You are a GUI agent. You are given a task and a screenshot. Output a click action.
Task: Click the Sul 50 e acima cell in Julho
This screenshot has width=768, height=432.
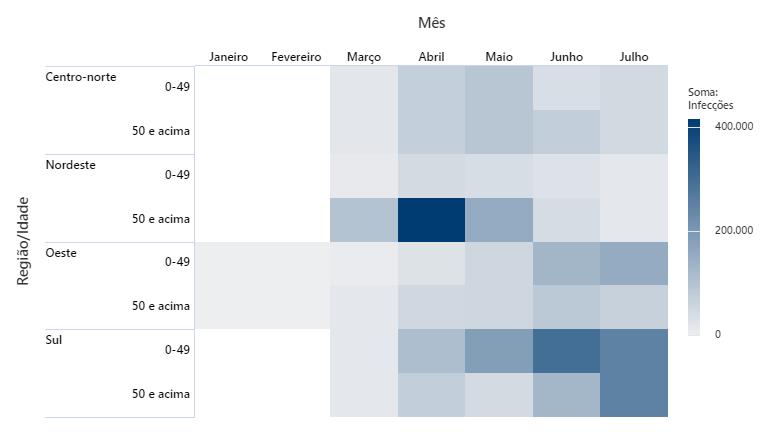[x=634, y=394]
